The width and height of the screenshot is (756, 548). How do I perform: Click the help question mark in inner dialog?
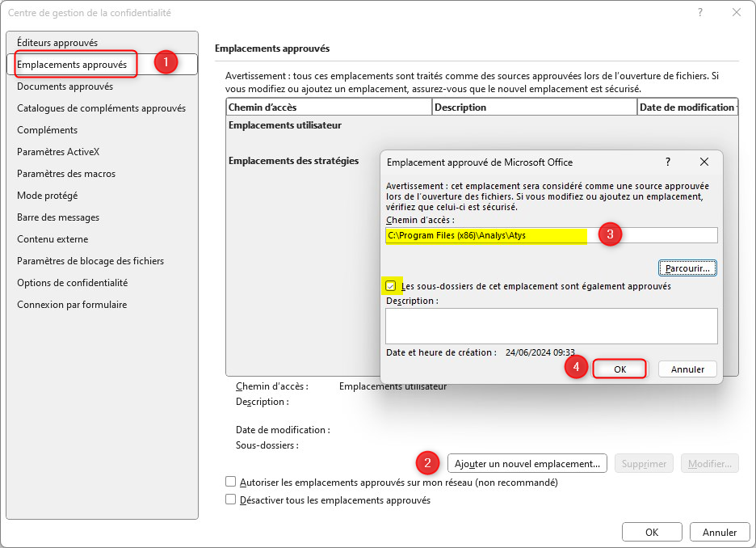click(x=668, y=162)
